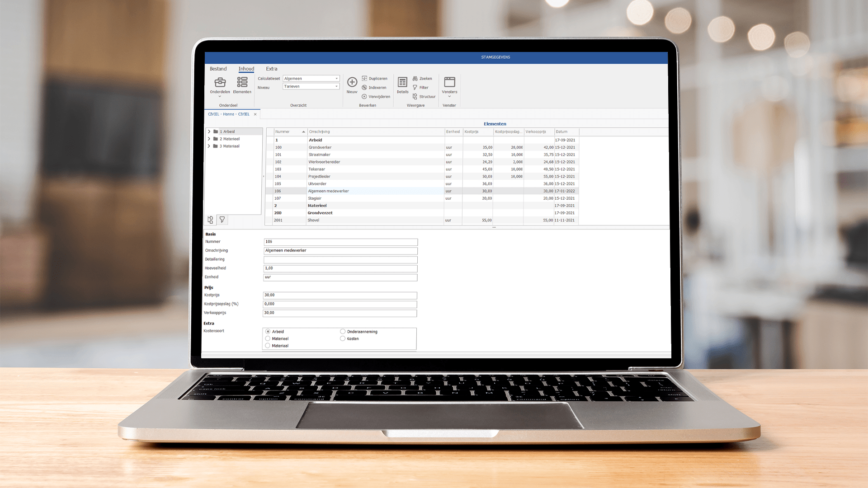Open the Extra ribbon tab
Image resolution: width=868 pixels, height=488 pixels.
272,69
